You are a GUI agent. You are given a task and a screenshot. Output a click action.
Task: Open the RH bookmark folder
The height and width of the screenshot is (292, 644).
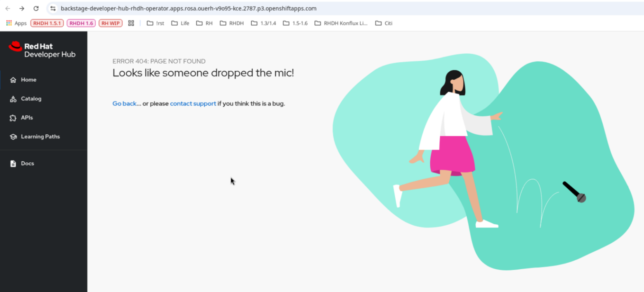[204, 23]
